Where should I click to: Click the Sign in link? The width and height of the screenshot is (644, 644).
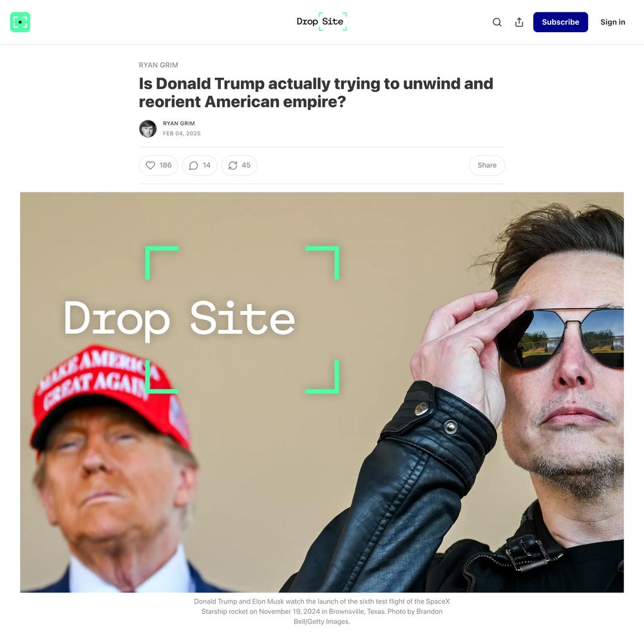(x=612, y=22)
